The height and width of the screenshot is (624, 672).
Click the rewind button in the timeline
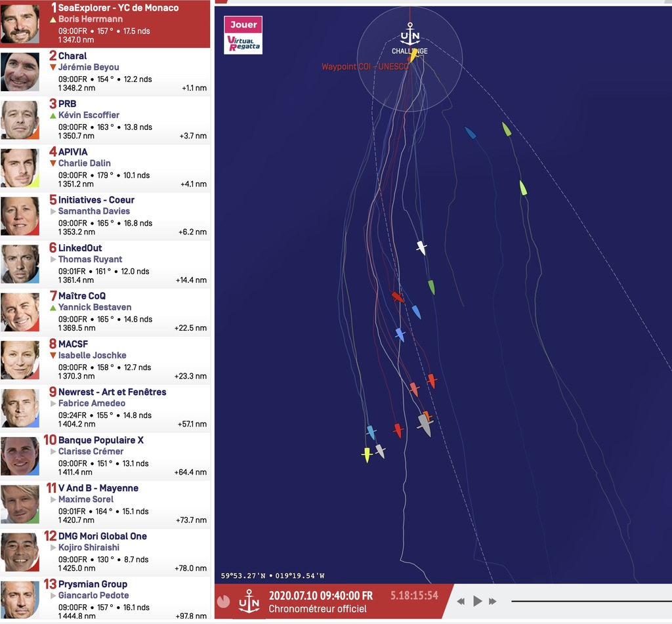point(461,601)
